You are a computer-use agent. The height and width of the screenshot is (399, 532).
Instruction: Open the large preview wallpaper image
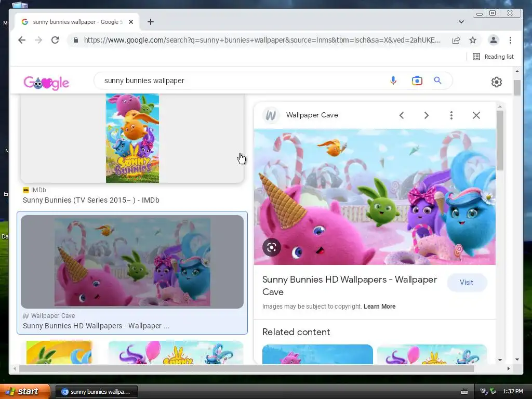click(375, 197)
